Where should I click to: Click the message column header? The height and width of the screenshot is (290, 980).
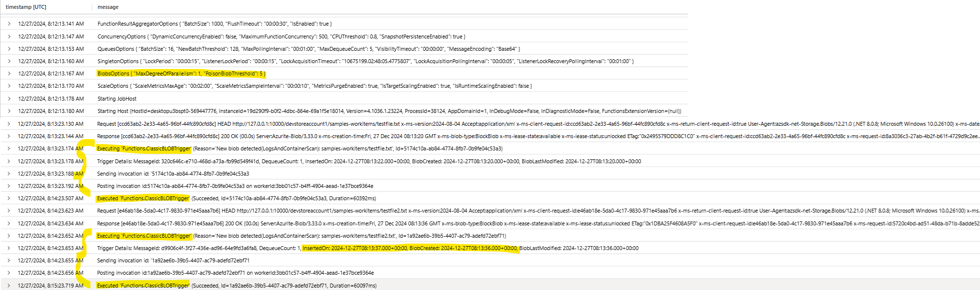[x=108, y=7]
